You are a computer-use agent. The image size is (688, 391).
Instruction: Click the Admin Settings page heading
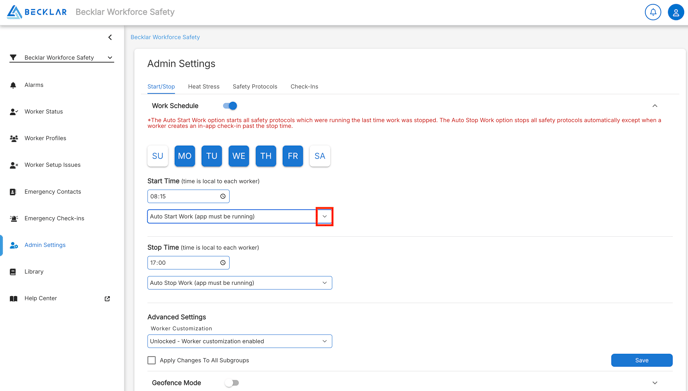pyautogui.click(x=181, y=64)
